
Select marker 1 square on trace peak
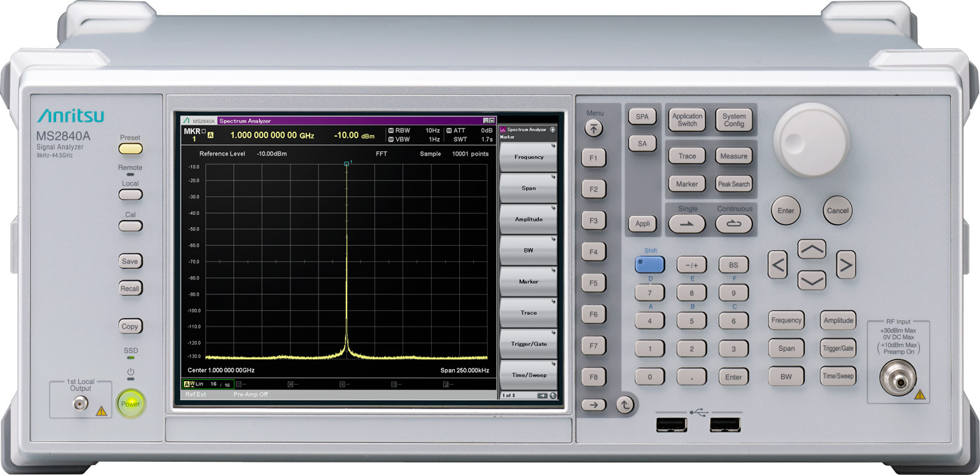click(346, 164)
